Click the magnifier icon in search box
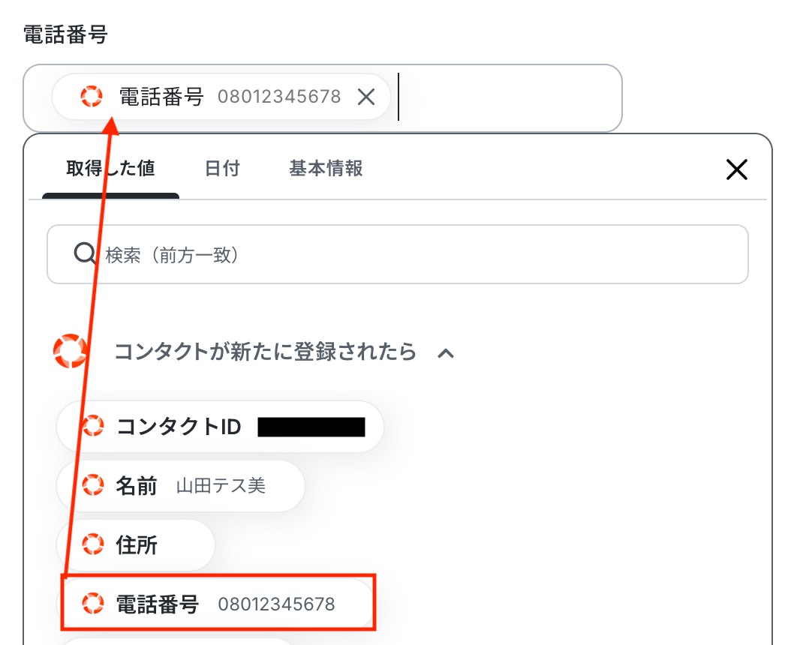This screenshot has height=645, width=812. (x=83, y=254)
